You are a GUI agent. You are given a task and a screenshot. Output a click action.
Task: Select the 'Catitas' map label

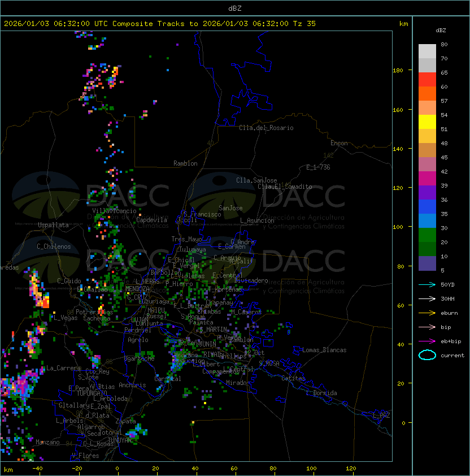293,378
